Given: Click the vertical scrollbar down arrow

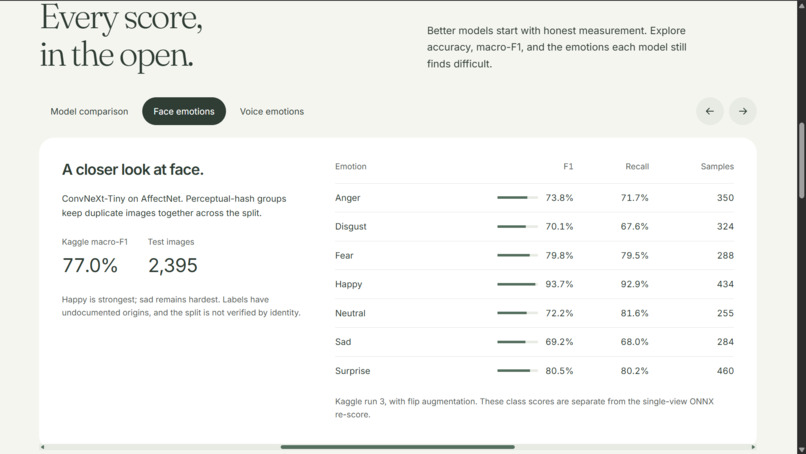Looking at the screenshot, I should coord(801,450).
